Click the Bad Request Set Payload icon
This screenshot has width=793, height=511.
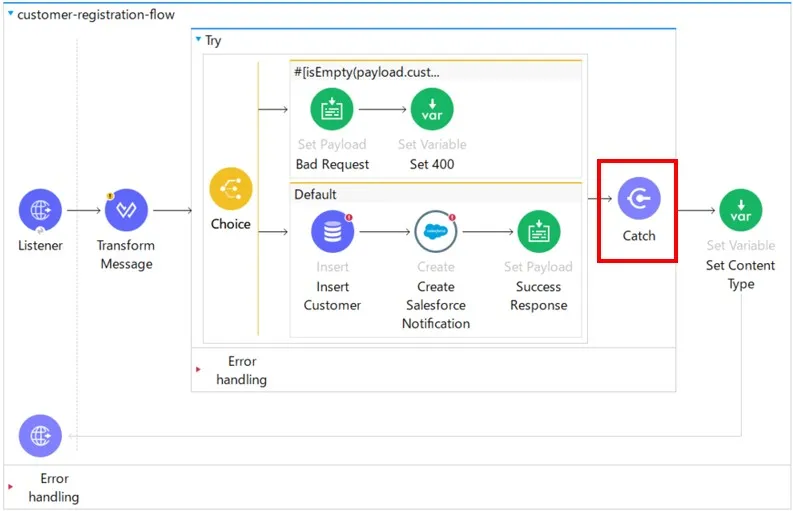(x=332, y=110)
